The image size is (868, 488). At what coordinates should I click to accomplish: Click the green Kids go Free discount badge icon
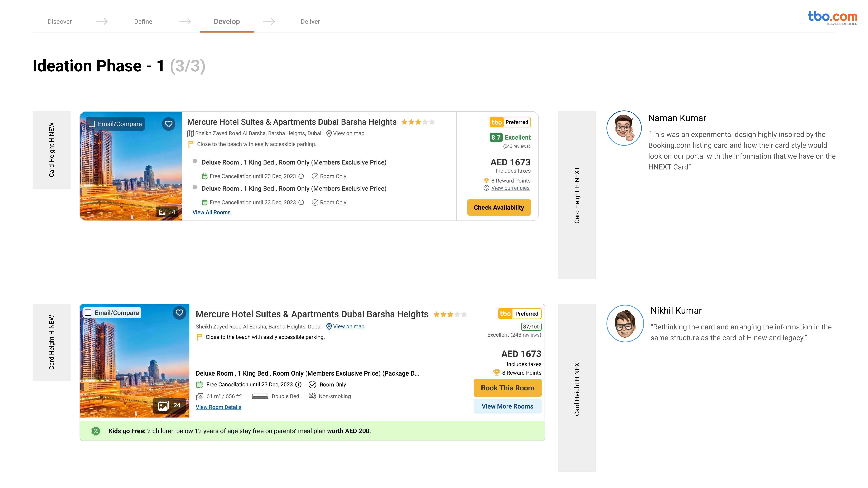(96, 431)
